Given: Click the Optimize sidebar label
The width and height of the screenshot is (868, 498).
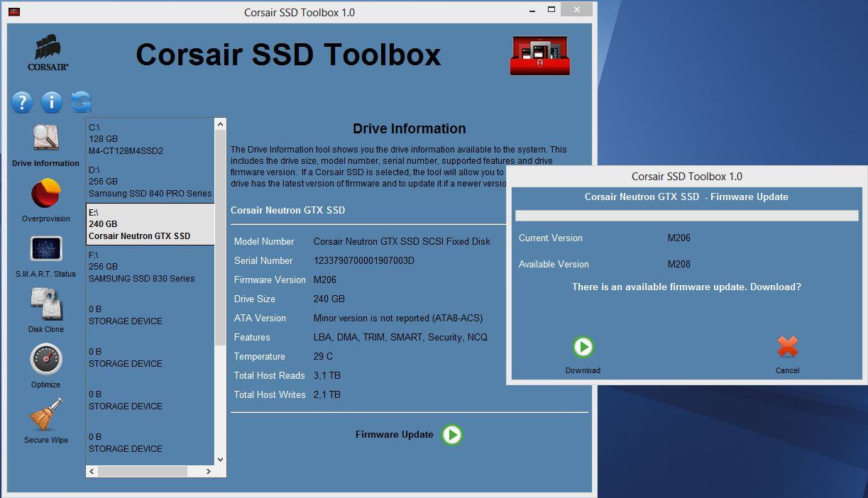Looking at the screenshot, I should point(45,384).
